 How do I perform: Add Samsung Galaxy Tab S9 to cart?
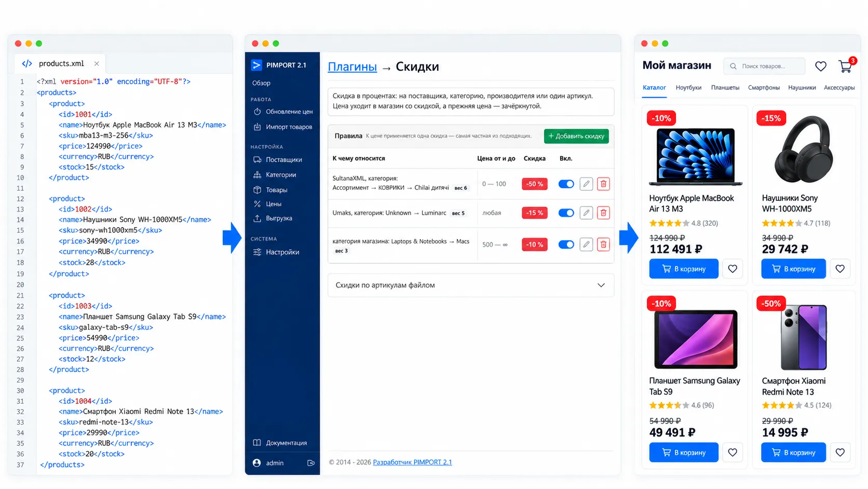684,453
